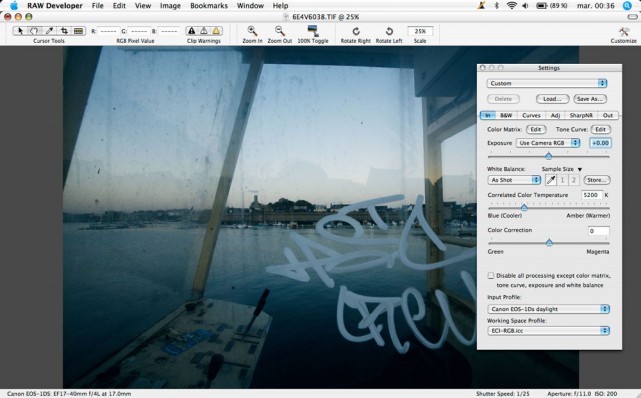Click the Color Correction green-magenta slider handle
This screenshot has height=398, width=641.
click(x=549, y=243)
